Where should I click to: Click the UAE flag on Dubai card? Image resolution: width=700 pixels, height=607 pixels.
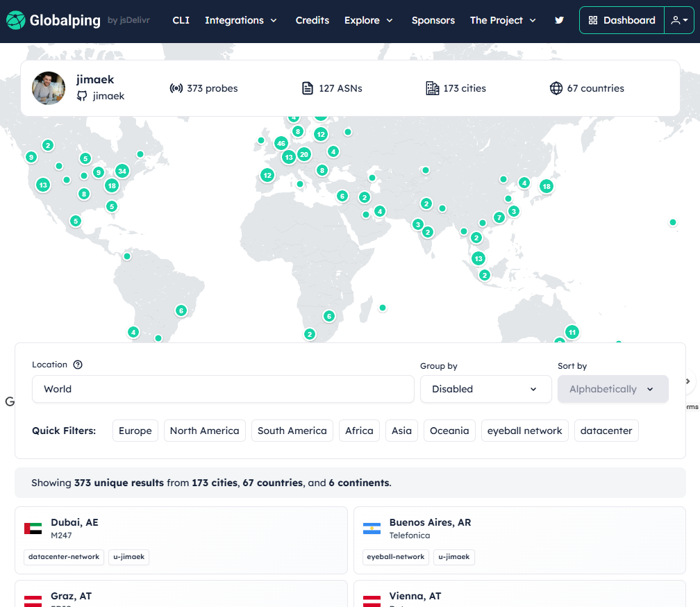pos(33,529)
